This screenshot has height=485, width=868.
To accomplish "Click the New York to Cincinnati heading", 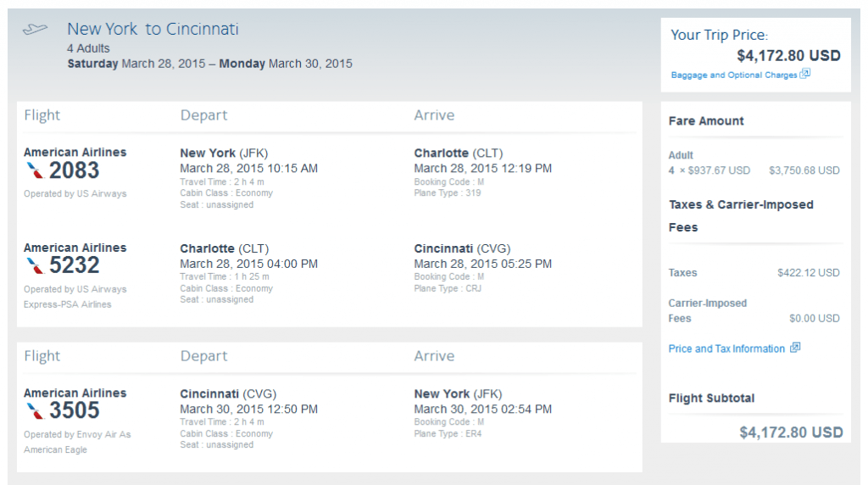I will (x=153, y=29).
